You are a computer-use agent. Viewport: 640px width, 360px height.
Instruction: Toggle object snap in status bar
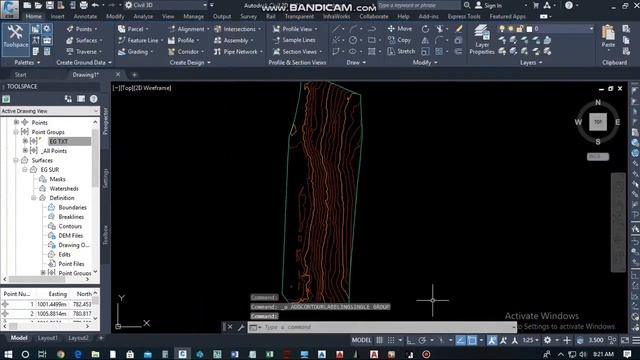click(472, 340)
